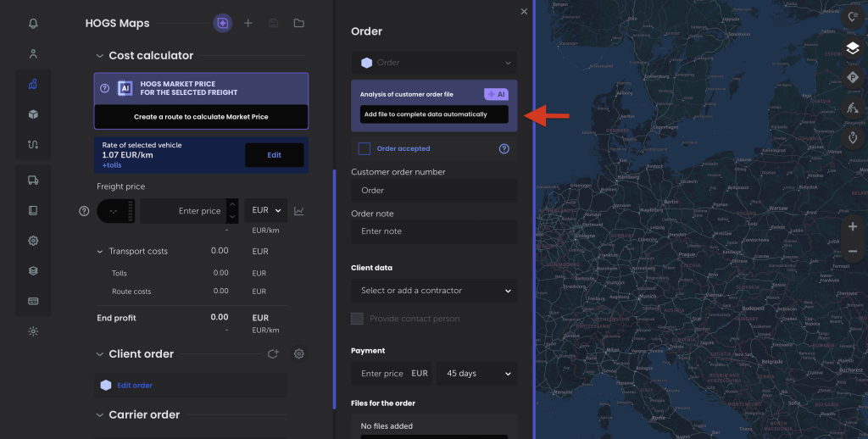Check the Order accepted checkbox

coord(364,148)
